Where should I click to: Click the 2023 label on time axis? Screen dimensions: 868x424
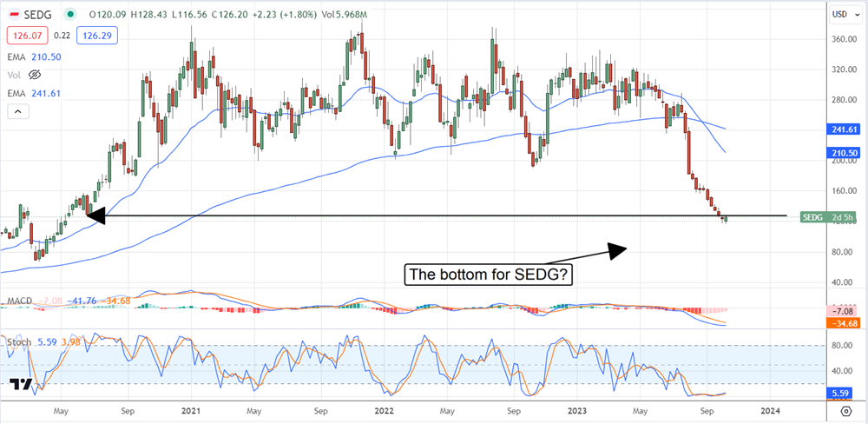(577, 411)
